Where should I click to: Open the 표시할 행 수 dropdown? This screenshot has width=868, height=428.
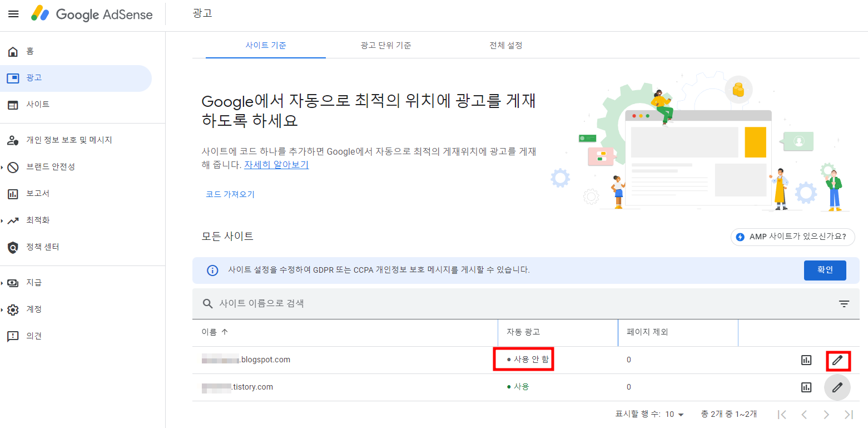675,414
